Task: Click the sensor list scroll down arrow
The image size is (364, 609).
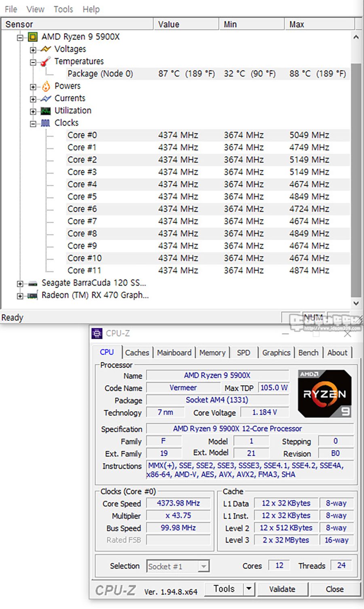Action: click(x=356, y=303)
